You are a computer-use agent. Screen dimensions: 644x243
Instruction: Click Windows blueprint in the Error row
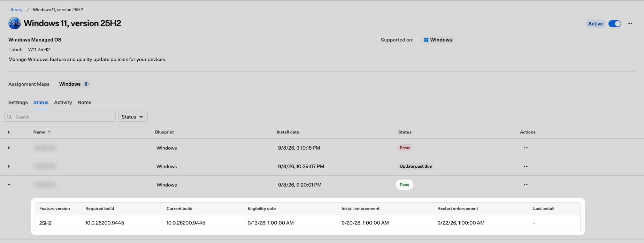pos(167,148)
